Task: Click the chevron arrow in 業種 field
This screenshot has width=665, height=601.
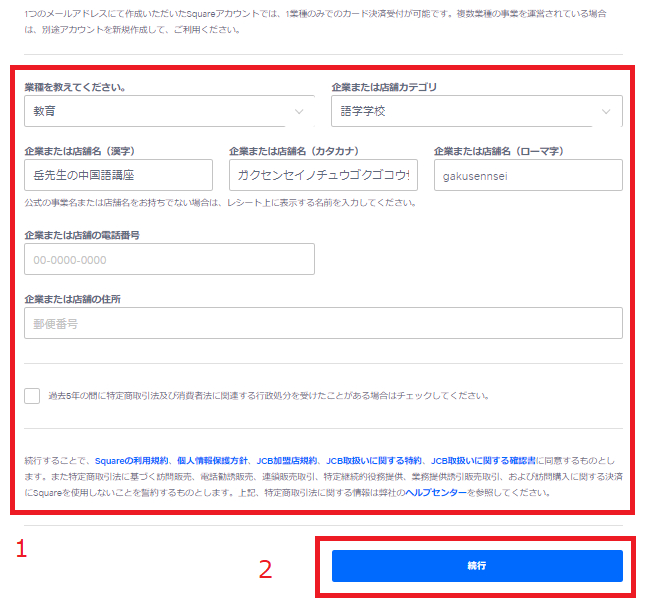Action: 299,112
